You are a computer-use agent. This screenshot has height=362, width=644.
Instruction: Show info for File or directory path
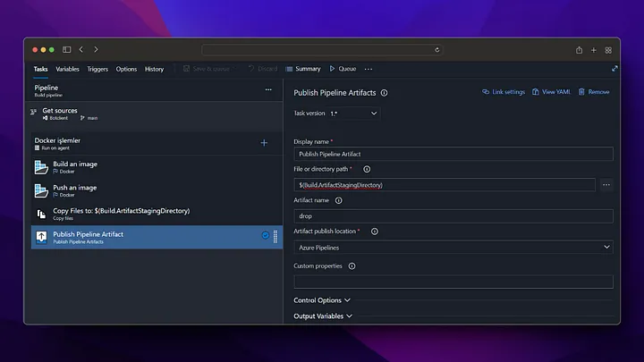367,169
